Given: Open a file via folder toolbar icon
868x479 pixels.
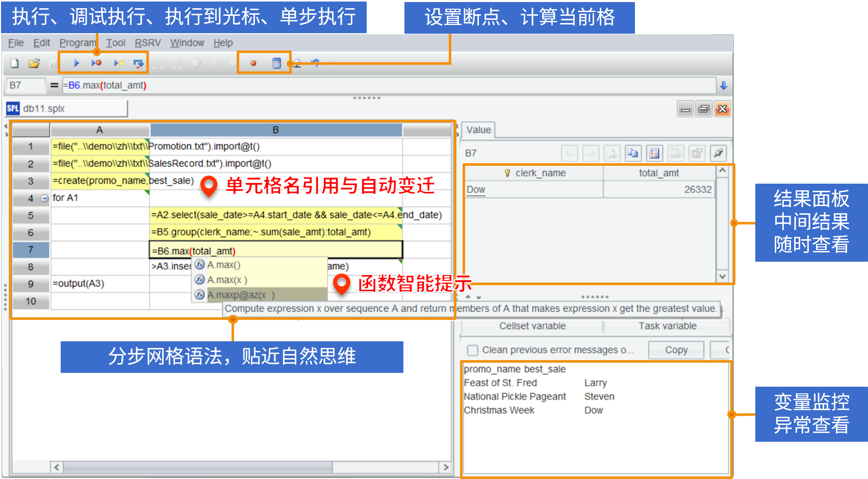Looking at the screenshot, I should point(34,63).
